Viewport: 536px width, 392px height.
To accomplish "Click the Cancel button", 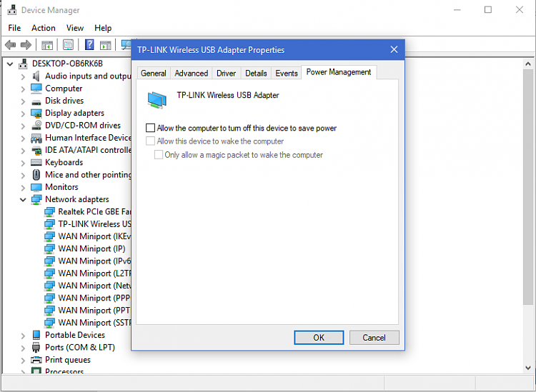I will (x=374, y=338).
